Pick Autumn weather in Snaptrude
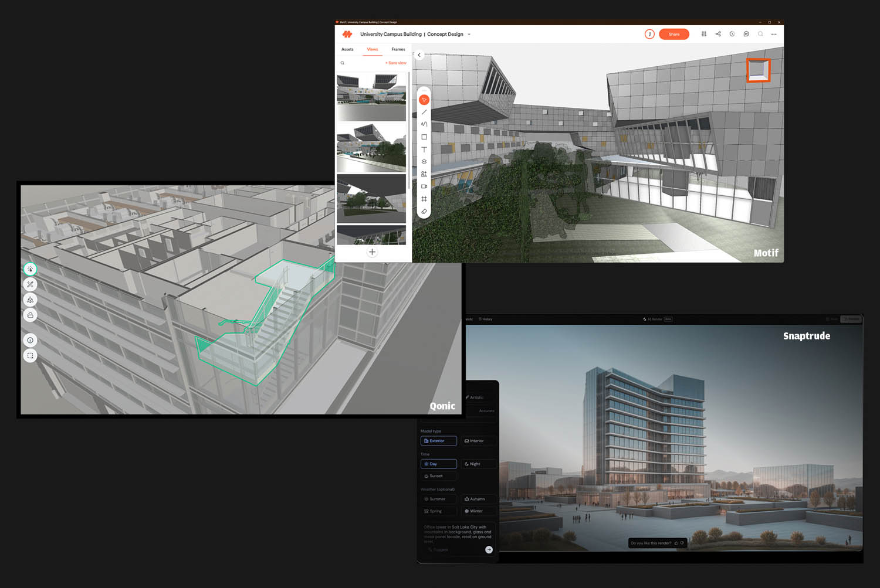Viewport: 880px width, 588px height. tap(478, 499)
